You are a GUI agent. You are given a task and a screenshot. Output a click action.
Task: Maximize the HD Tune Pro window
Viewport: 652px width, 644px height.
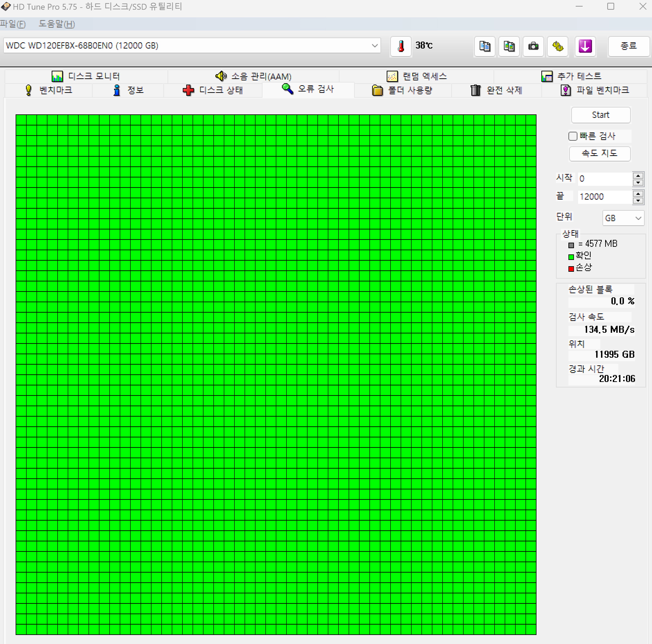click(611, 6)
